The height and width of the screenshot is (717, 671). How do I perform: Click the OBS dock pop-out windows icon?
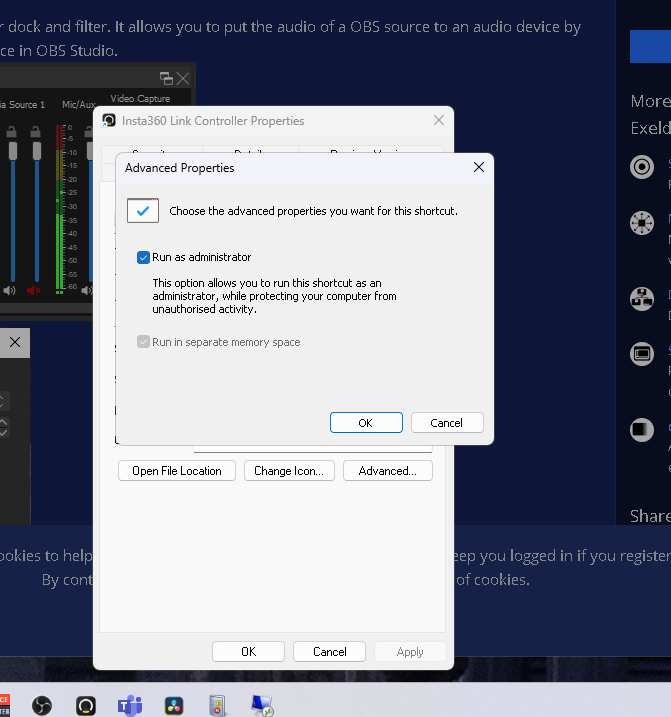pyautogui.click(x=166, y=78)
